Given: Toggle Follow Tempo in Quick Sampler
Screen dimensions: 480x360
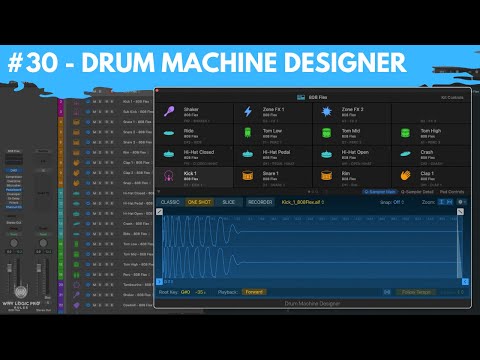Looking at the screenshot, I should point(416,292).
